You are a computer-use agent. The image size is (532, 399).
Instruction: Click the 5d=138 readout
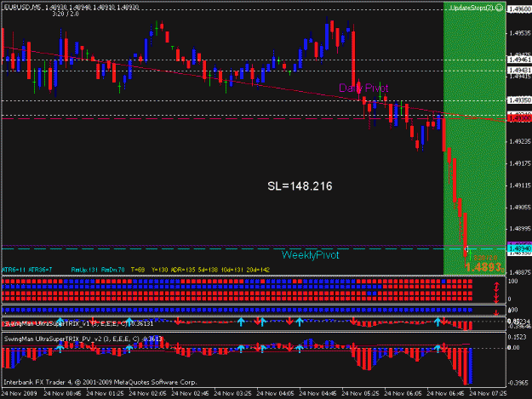point(208,270)
